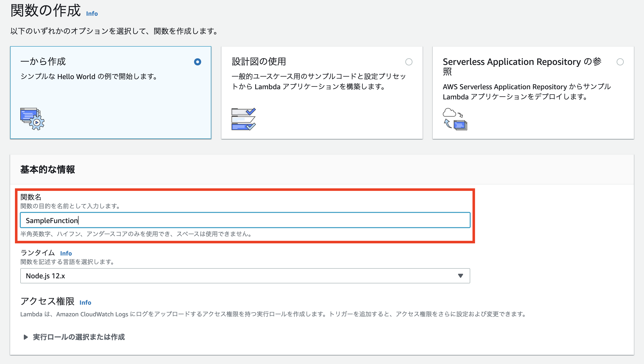Open Info link next to 関数の作成 heading
The width and height of the screenshot is (644, 364).
tap(91, 14)
